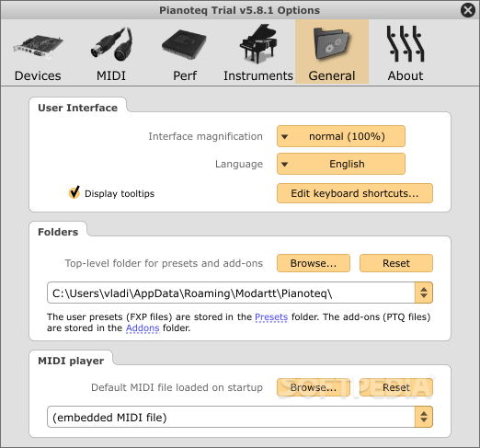The width and height of the screenshot is (480, 448).
Task: Expand the embedded MIDI file selector arrows
Action: 424,417
